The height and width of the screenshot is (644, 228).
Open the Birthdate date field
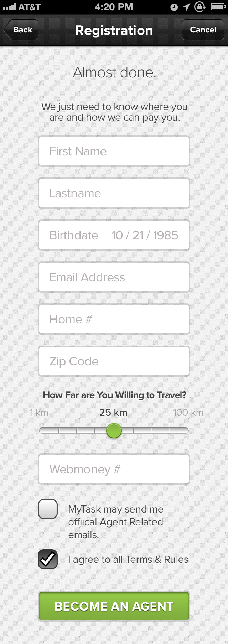point(114,235)
